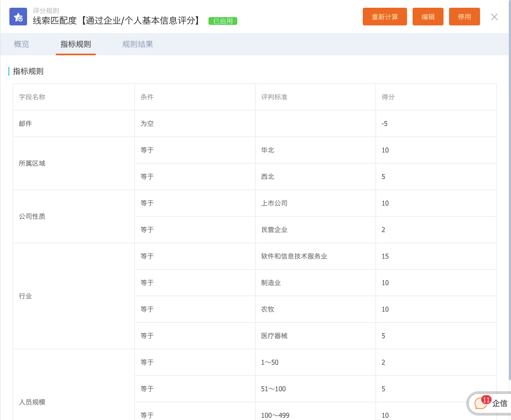The image size is (511, 420).
Task: Select the 公司性质 field name cell
Action: click(x=74, y=216)
